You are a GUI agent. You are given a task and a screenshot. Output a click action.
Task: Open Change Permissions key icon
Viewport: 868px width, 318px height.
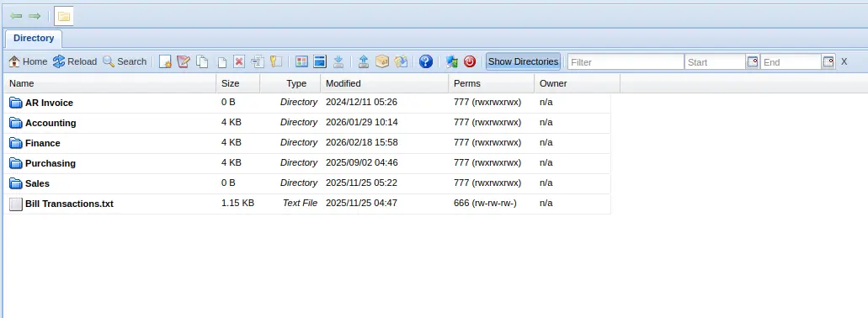(275, 61)
